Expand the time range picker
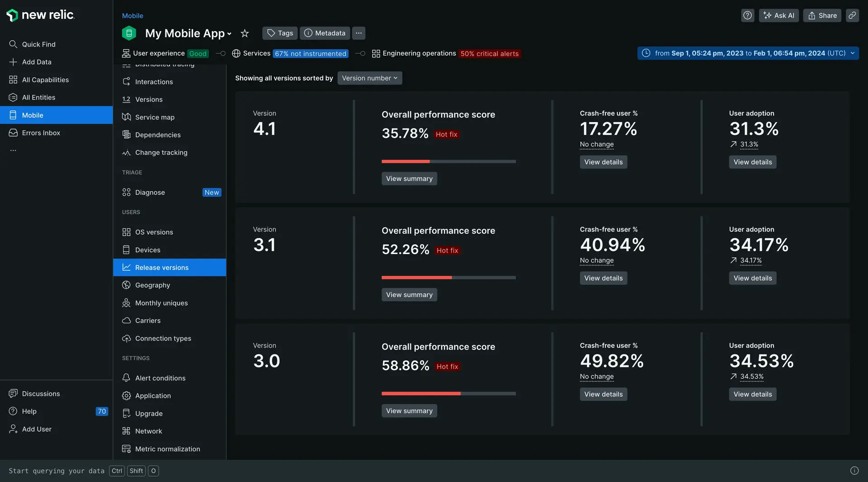 pos(748,53)
